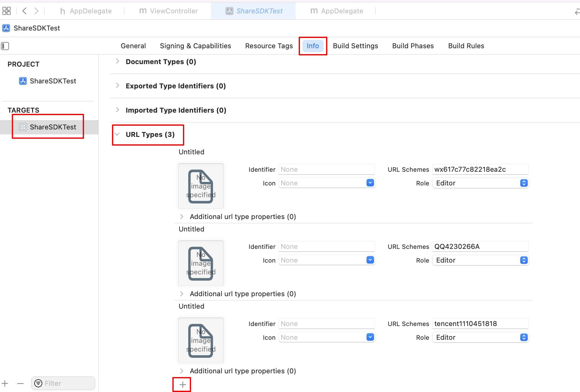Select ShareSDKTest under TARGETS

tap(53, 127)
